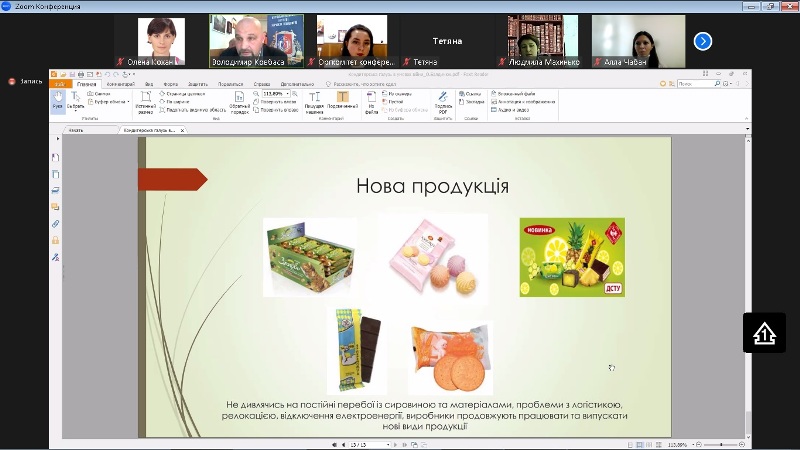Screen dimensions: 800x450
Task: Rotate right (Повернуть вправо)
Action: [276, 110]
